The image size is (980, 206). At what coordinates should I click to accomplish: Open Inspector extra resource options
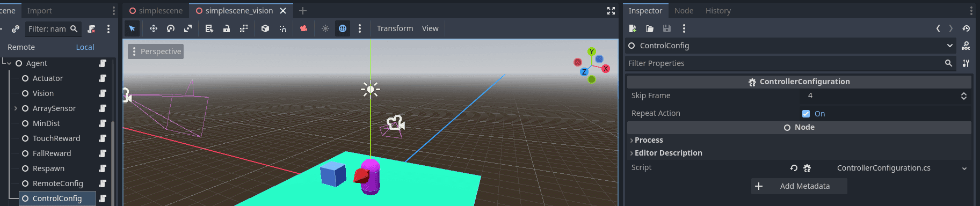pos(684,28)
